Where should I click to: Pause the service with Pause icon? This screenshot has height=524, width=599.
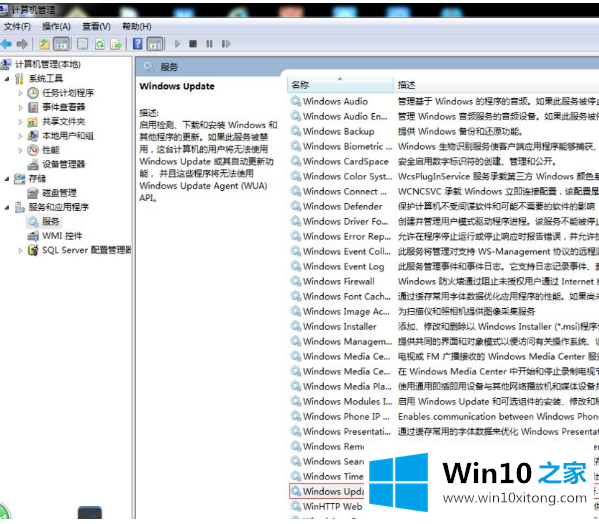coord(209,44)
